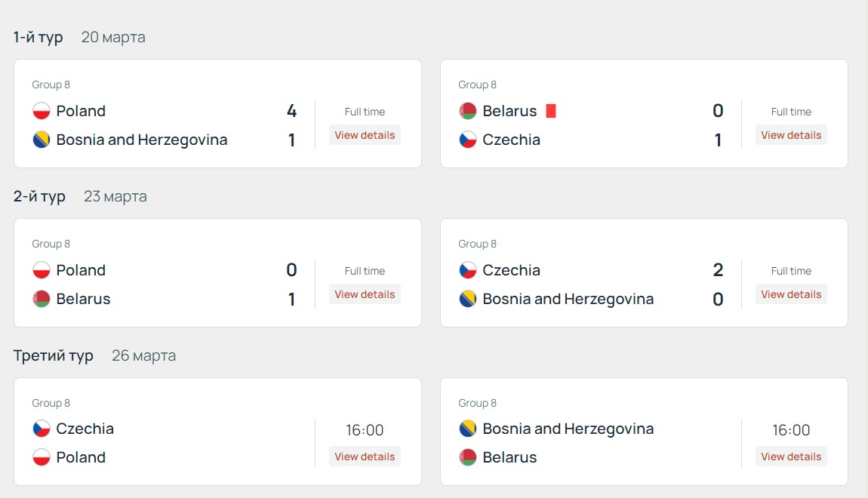Click Belarus flag in Bosnia–Belarus fixture
The height and width of the screenshot is (498, 868).
[468, 457]
